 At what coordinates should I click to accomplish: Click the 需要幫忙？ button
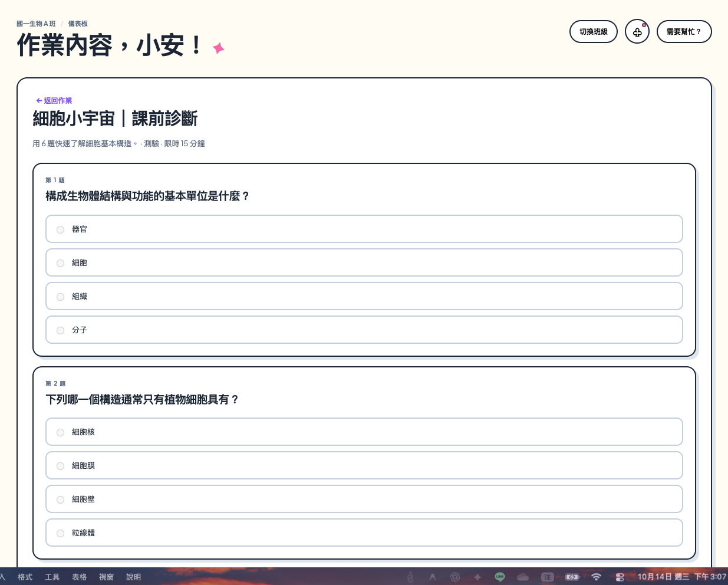pos(684,32)
